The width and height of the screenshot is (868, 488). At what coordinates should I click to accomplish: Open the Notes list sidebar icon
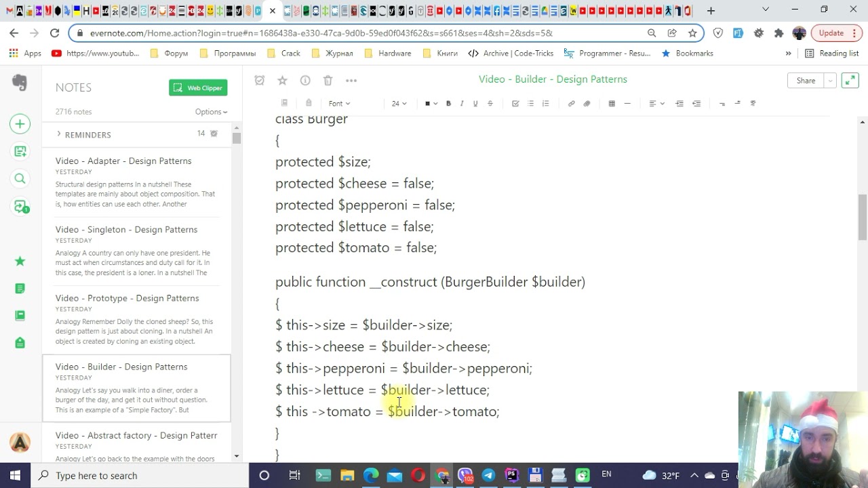point(20,289)
